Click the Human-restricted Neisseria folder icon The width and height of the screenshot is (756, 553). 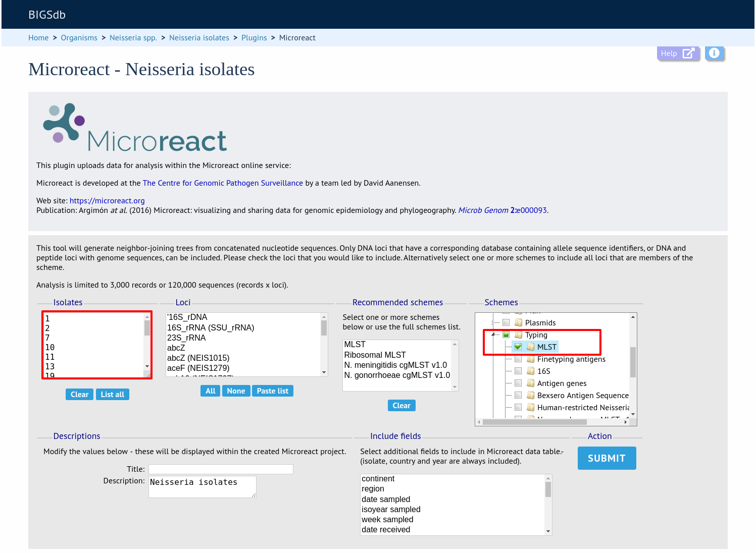pyautogui.click(x=531, y=408)
